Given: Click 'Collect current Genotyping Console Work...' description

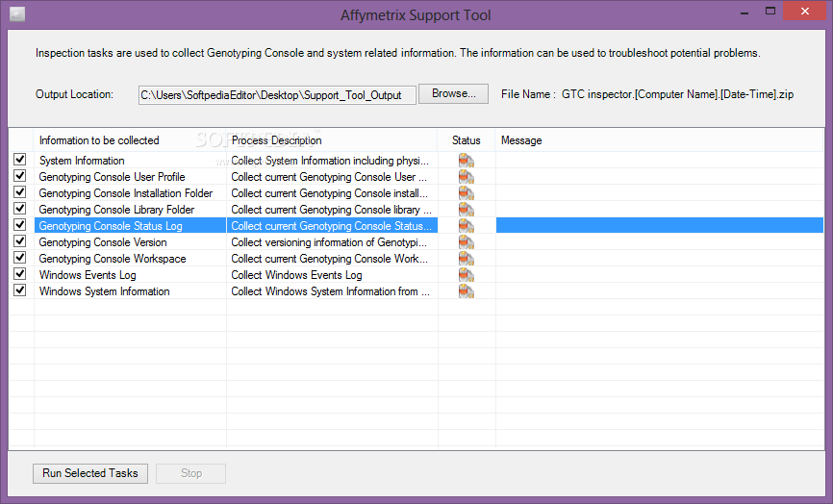Looking at the screenshot, I should click(329, 259).
